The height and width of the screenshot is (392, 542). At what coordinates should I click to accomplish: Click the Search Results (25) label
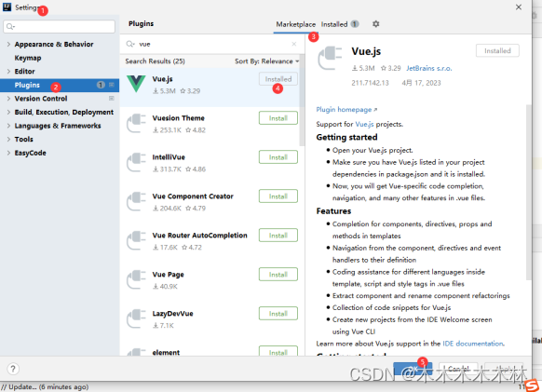[x=155, y=61]
